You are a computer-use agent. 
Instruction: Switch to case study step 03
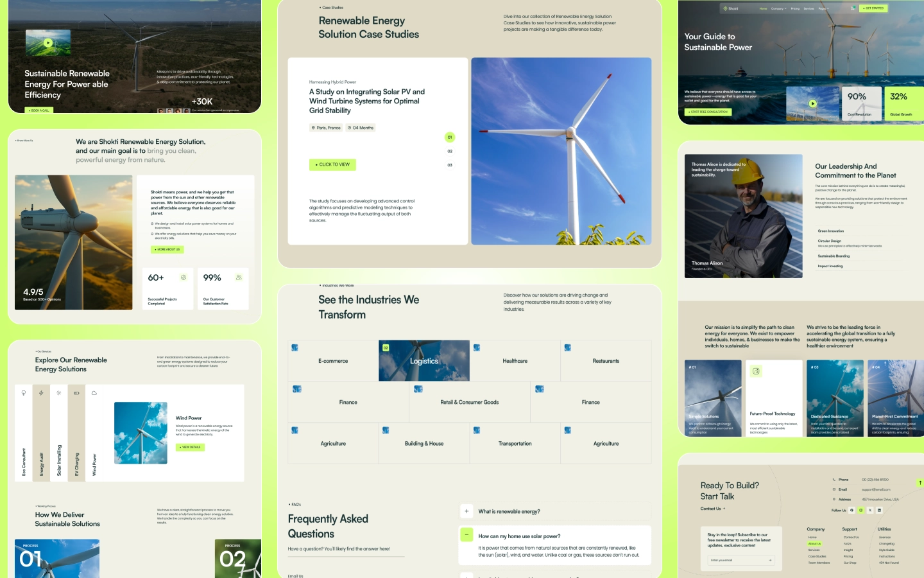(450, 165)
